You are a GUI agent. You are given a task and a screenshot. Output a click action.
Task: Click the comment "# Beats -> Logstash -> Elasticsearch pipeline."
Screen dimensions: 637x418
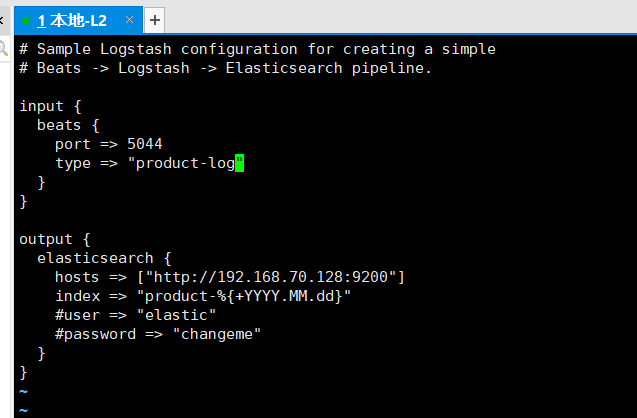[x=225, y=68]
